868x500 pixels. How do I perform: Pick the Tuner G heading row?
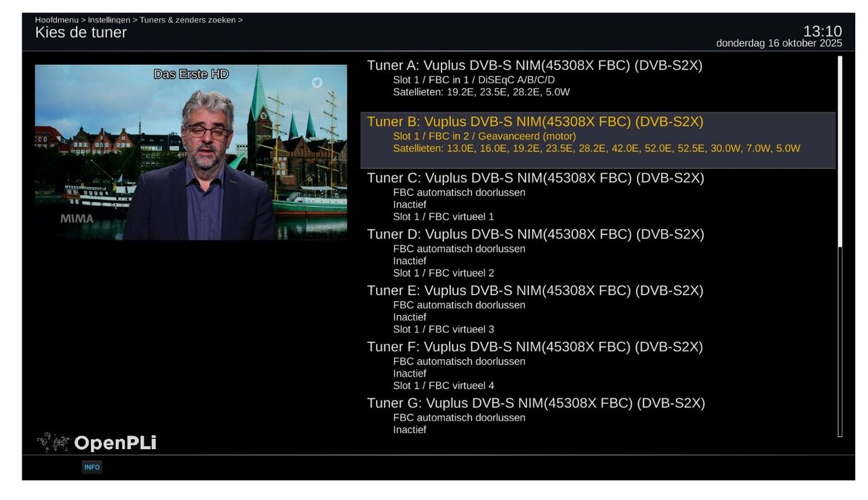tap(536, 403)
